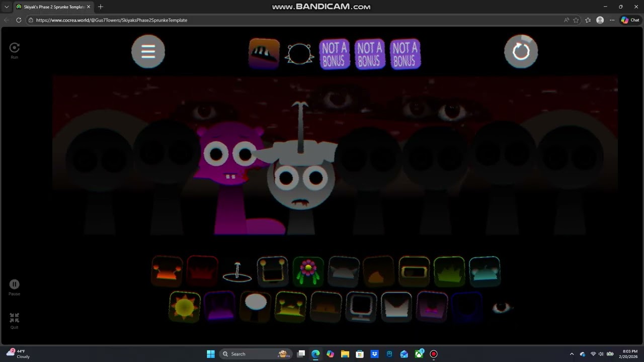Pick the yellow rectangular frame sound icon
644x362 pixels.
click(414, 271)
